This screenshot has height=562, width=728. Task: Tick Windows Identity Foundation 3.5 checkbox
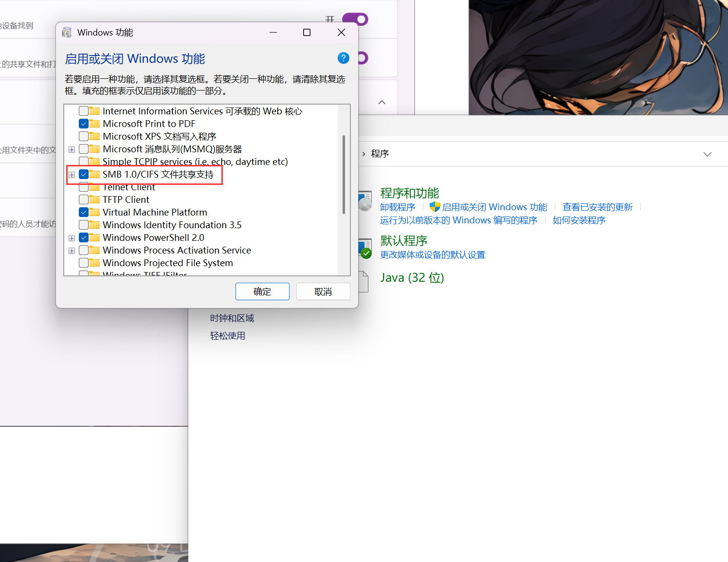tap(84, 225)
